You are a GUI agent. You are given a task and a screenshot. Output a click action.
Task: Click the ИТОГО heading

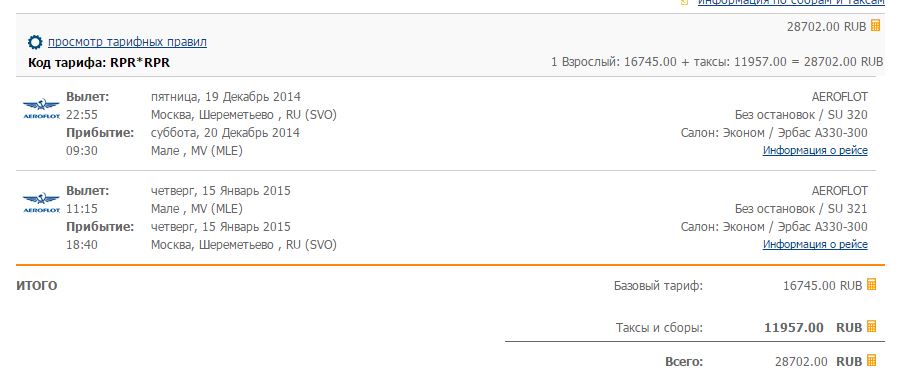pos(37,286)
